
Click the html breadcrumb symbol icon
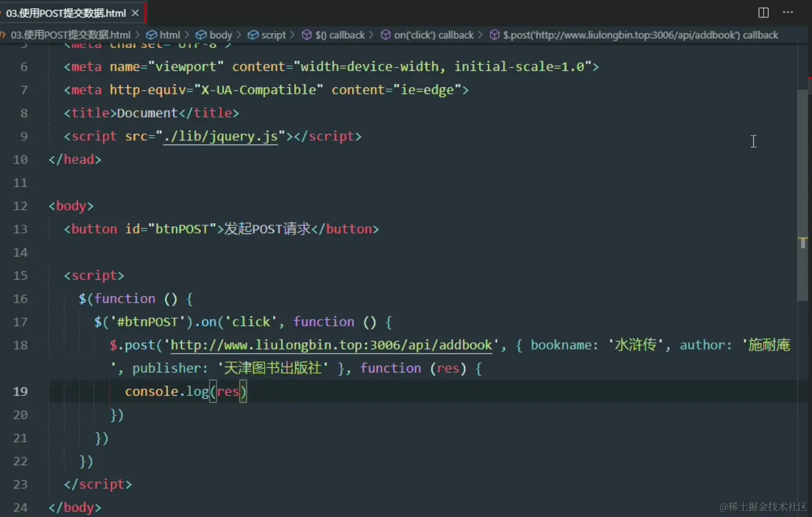[x=151, y=35]
